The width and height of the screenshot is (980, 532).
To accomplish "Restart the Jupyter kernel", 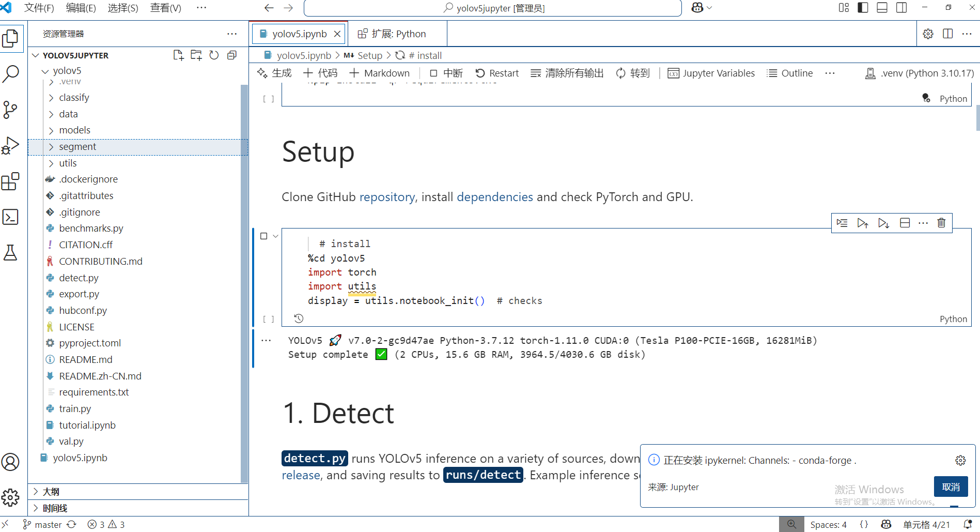I will coord(497,73).
